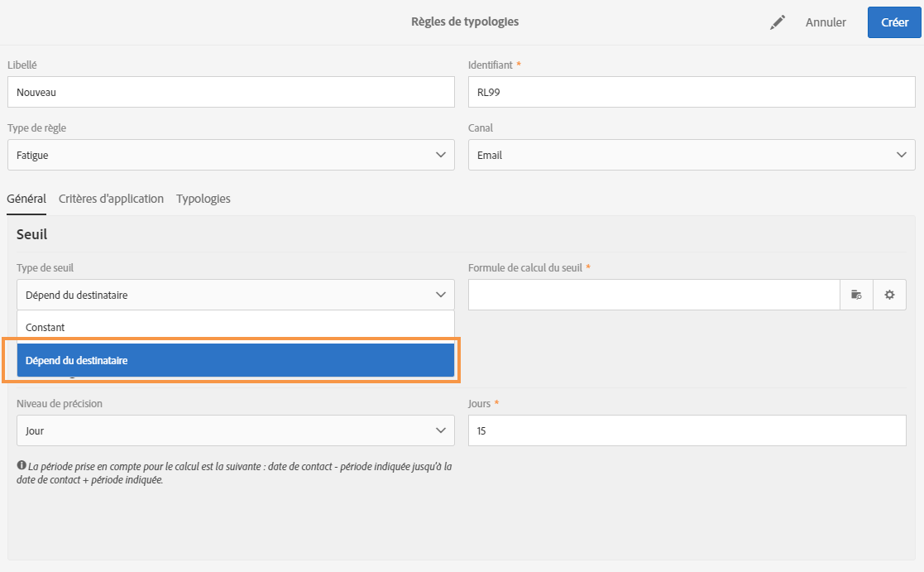Click the Règles de typologies title
The image size is (924, 572).
pyautogui.click(x=465, y=22)
